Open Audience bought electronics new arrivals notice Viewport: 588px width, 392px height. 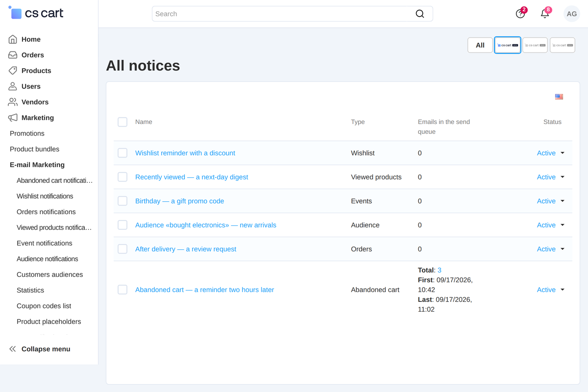[206, 225]
